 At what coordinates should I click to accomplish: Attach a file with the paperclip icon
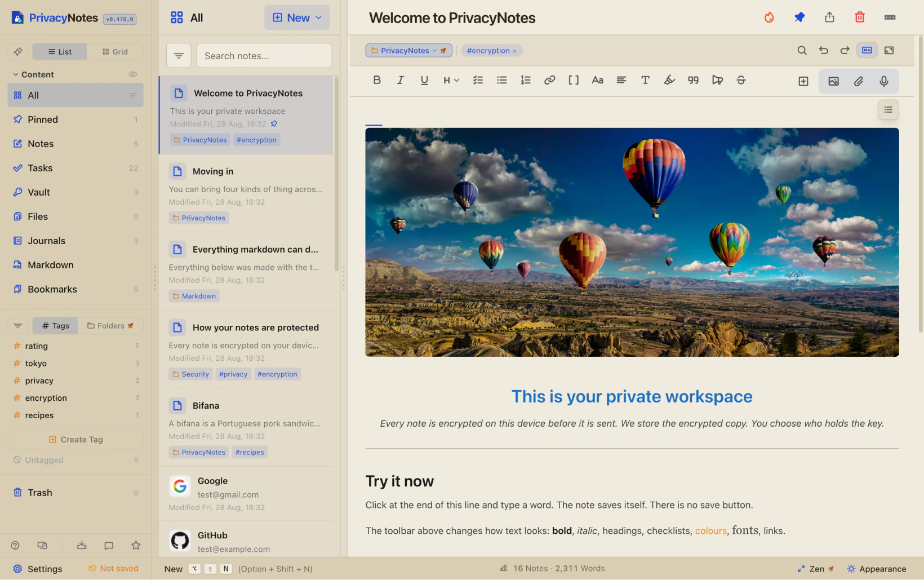[858, 81]
